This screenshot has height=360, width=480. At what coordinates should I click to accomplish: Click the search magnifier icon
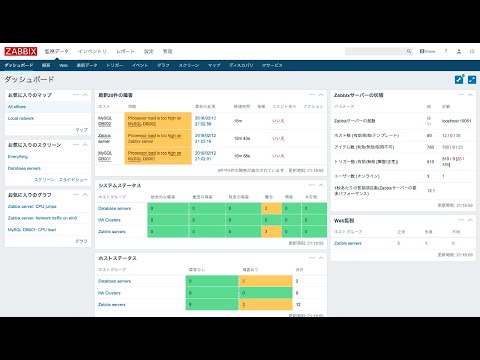coord(409,51)
